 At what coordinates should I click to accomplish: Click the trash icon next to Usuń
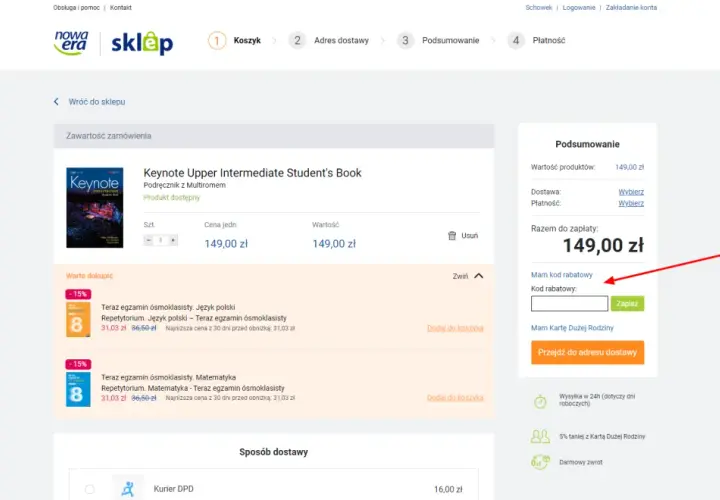(x=452, y=236)
